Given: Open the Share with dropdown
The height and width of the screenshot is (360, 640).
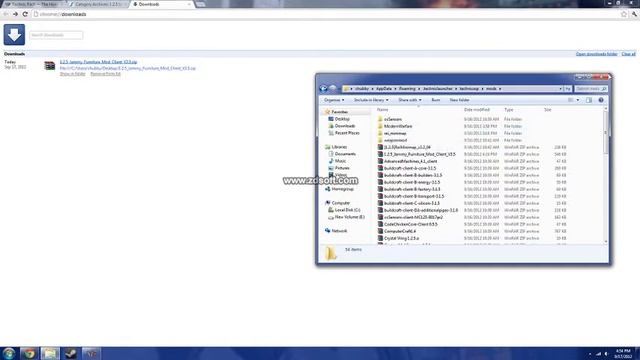Looking at the screenshot, I should (410, 100).
